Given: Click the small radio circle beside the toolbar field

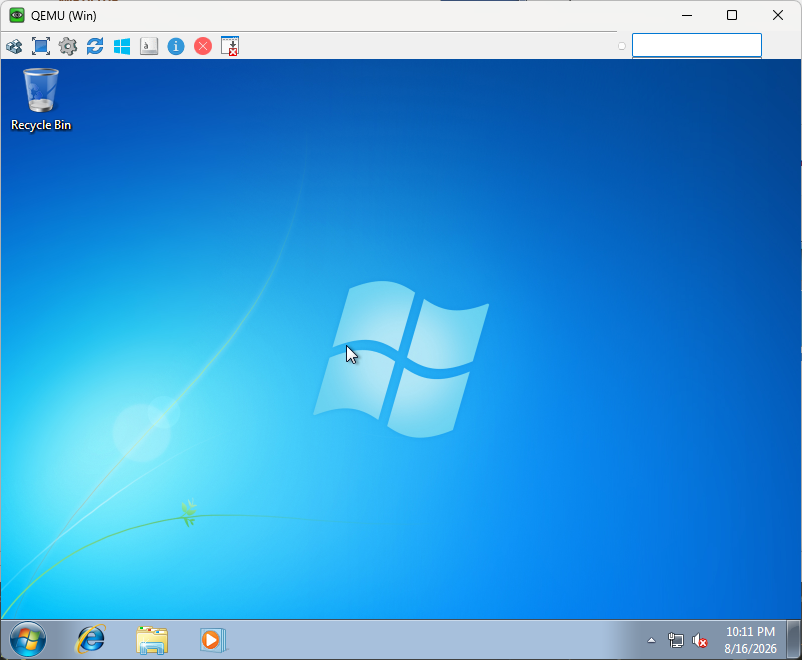Looking at the screenshot, I should (622, 46).
